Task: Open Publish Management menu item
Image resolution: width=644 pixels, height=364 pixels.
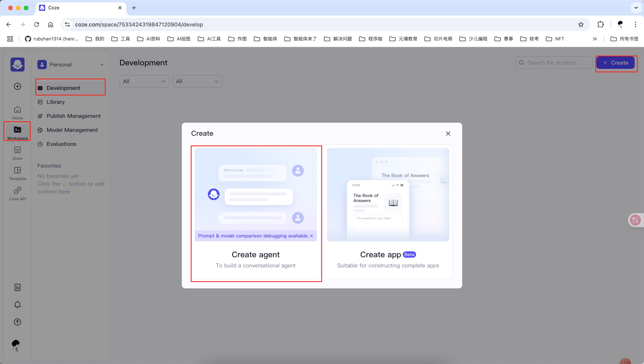Action: coord(74,116)
